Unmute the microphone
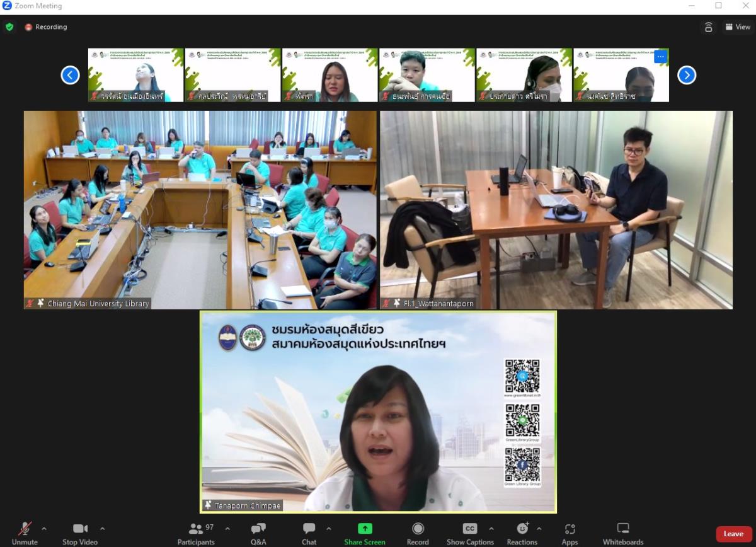Screen dimensions: 756x547 (x=25, y=533)
